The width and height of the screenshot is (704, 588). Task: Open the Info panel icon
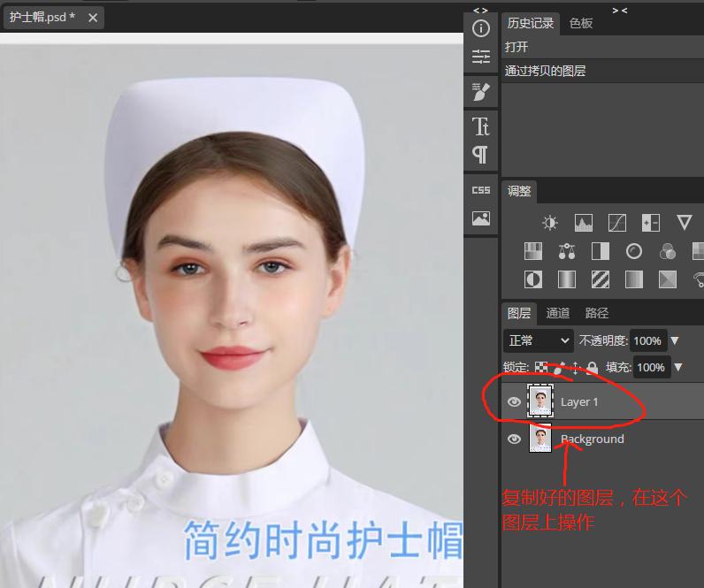click(481, 28)
